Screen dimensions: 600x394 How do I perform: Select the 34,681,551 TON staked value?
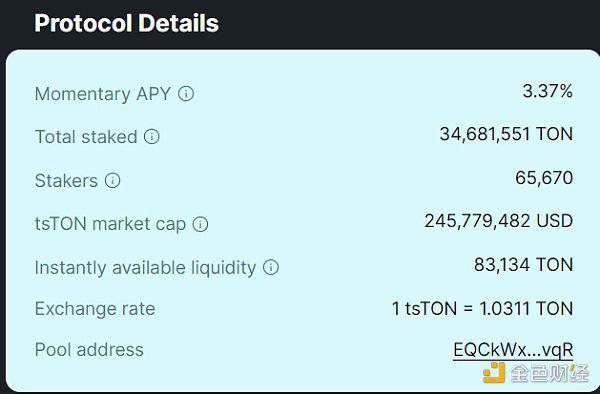click(x=506, y=135)
